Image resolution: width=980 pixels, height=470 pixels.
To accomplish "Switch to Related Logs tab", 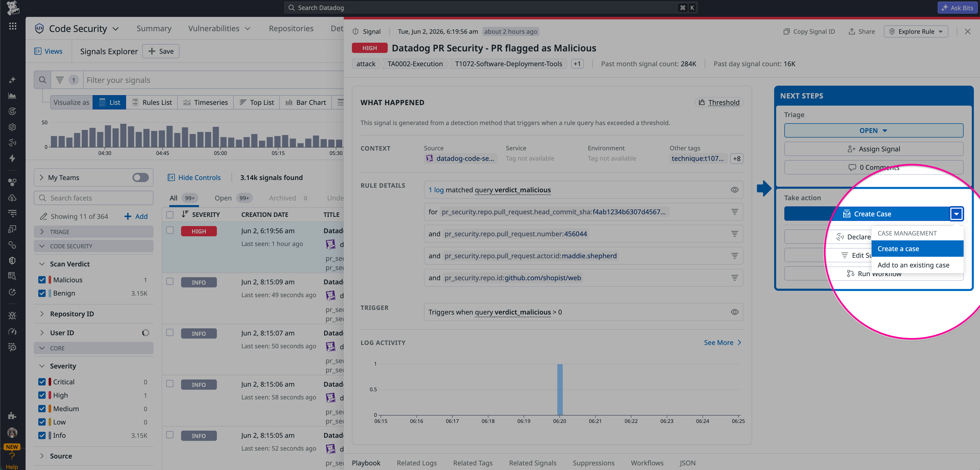I will 417,463.
